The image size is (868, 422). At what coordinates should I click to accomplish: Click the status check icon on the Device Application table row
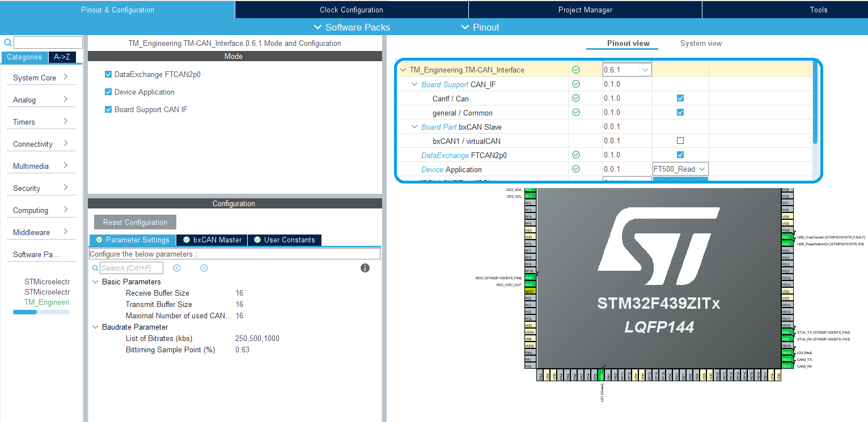coord(576,169)
